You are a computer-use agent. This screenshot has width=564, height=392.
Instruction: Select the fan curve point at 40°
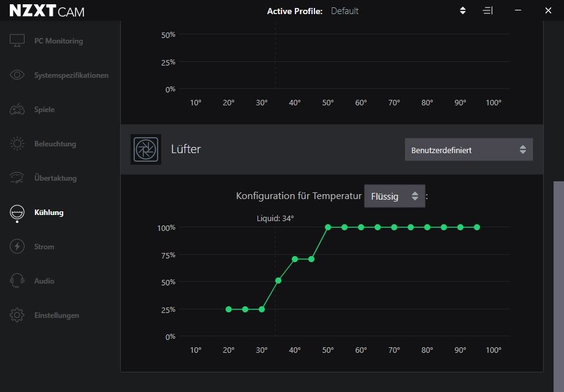(295, 259)
